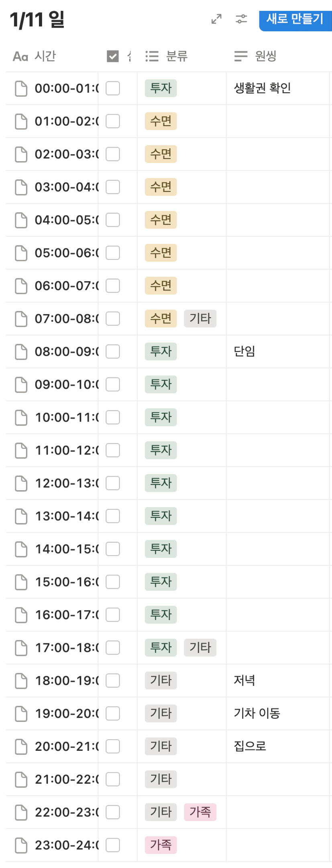Click the checkbox column header icon
This screenshot has width=332, height=868.
click(x=113, y=56)
